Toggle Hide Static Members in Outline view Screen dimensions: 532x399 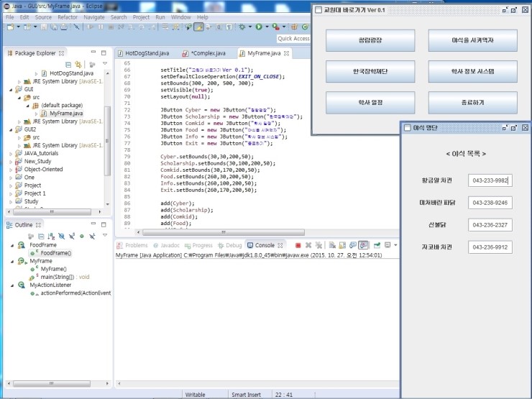[x=72, y=236]
